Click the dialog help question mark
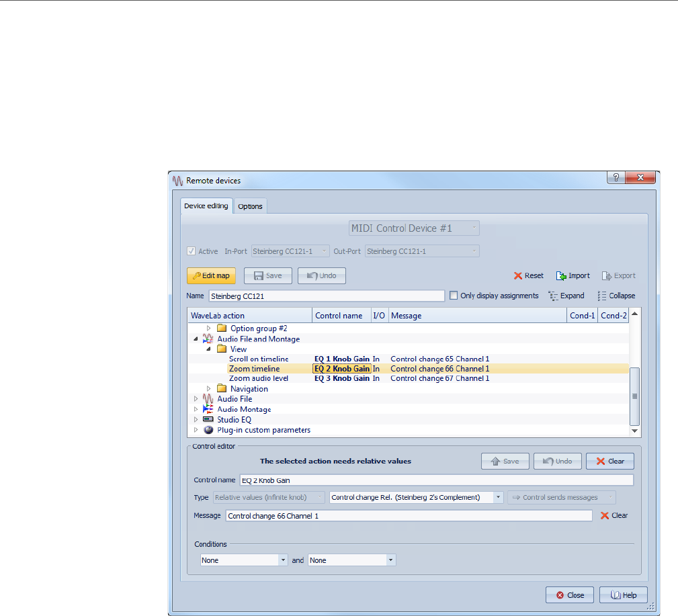This screenshot has width=678, height=616. coord(616,177)
